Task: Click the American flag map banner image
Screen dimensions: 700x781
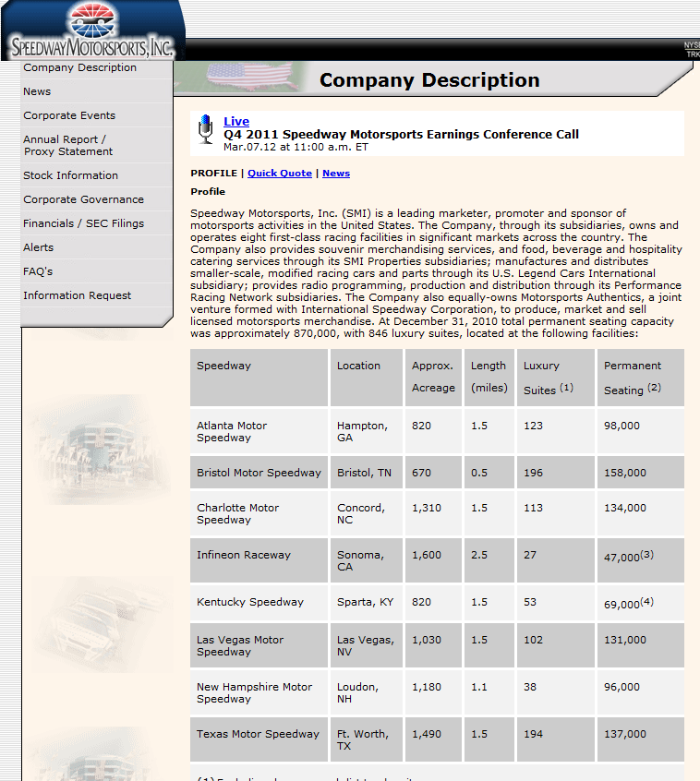Action: (x=249, y=77)
